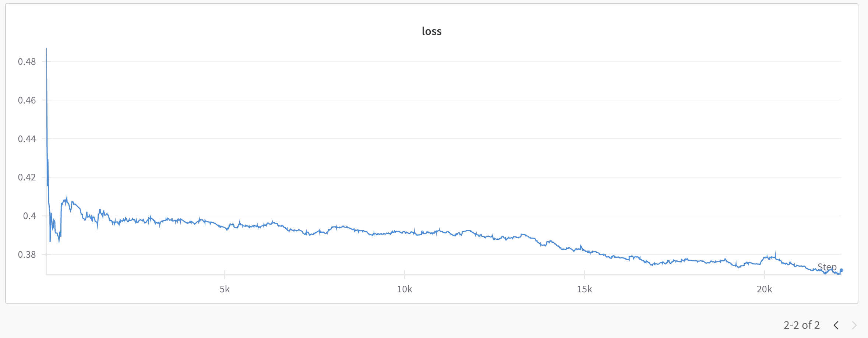
Task: Click the loss curve above the 10k tick
Action: [404, 232]
